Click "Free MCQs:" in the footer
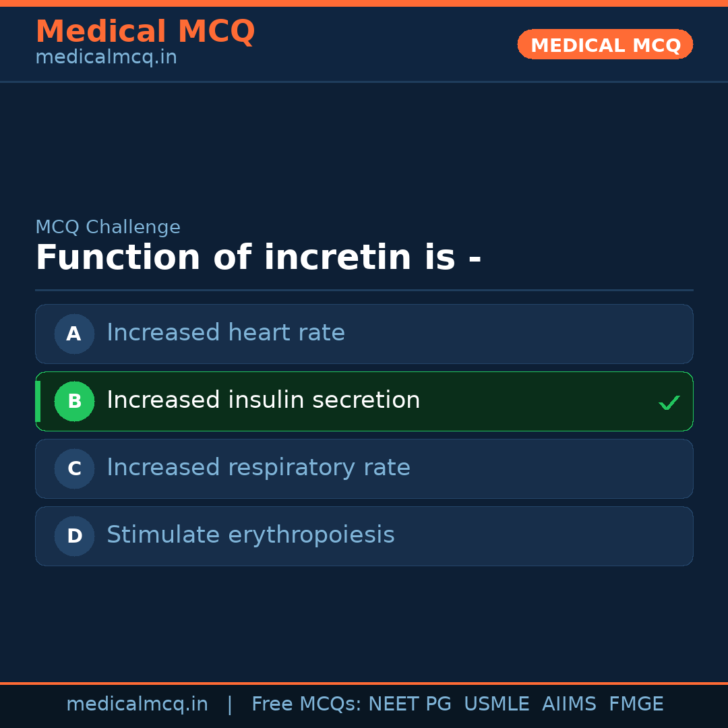The height and width of the screenshot is (728, 728). coord(307,704)
